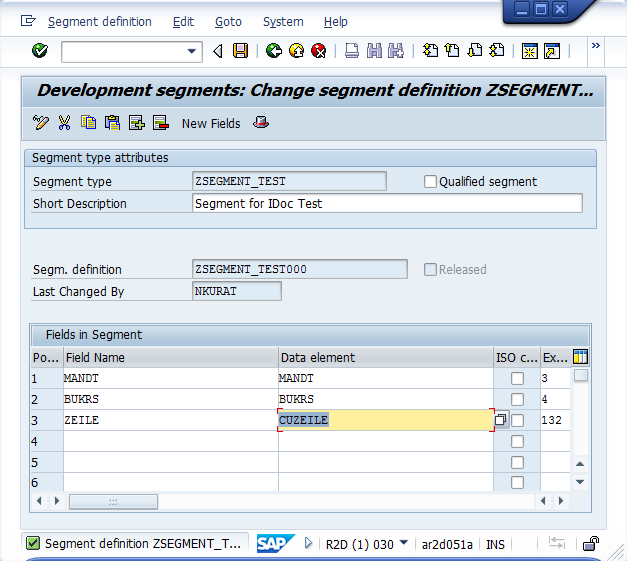The image size is (627, 561).
Task: Open the Segment definition menu
Action: [x=100, y=22]
